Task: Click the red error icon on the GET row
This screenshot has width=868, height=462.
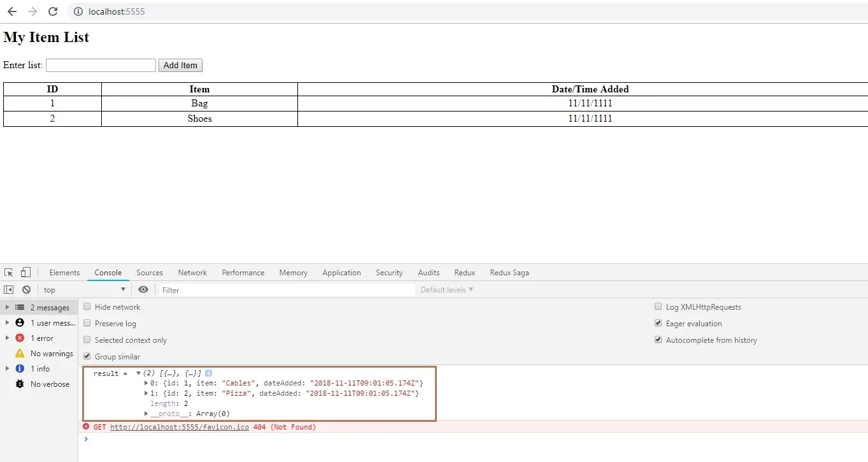Action: [x=87, y=426]
